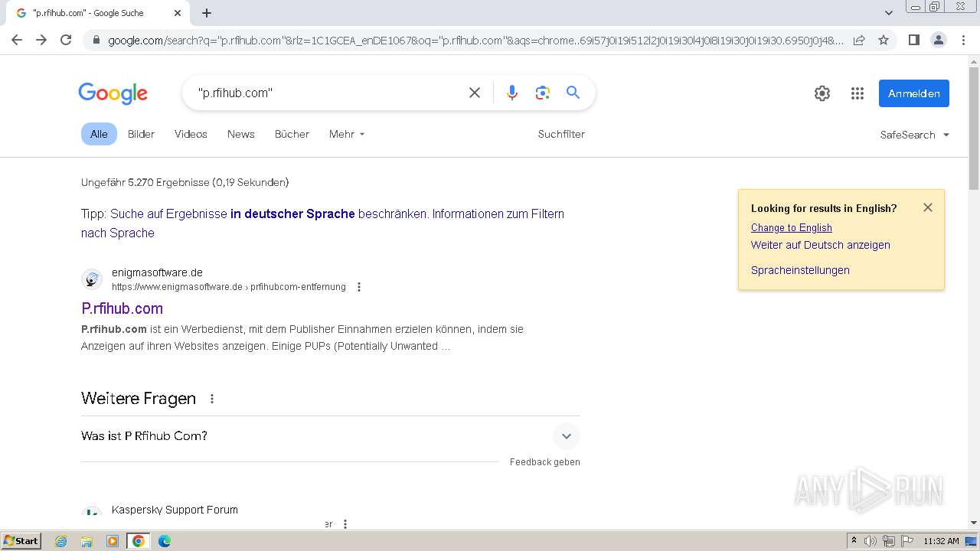Launch Internet Explorer from taskbar
The height and width of the screenshot is (551, 980).
(61, 541)
